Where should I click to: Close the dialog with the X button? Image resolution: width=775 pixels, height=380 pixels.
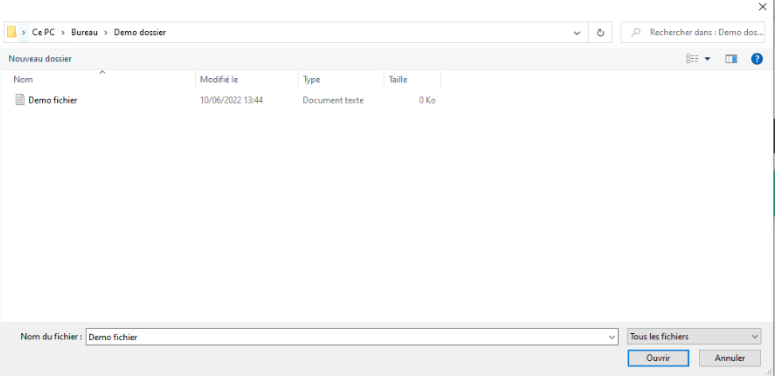pos(763,6)
